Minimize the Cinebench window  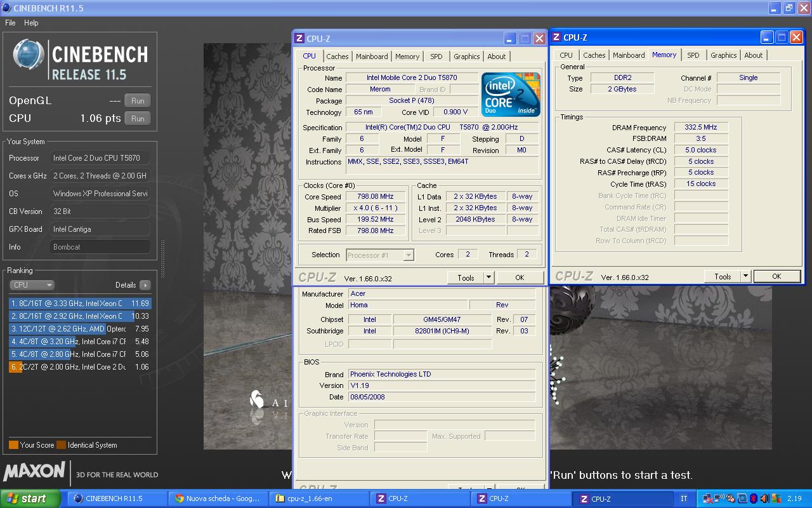[x=774, y=8]
